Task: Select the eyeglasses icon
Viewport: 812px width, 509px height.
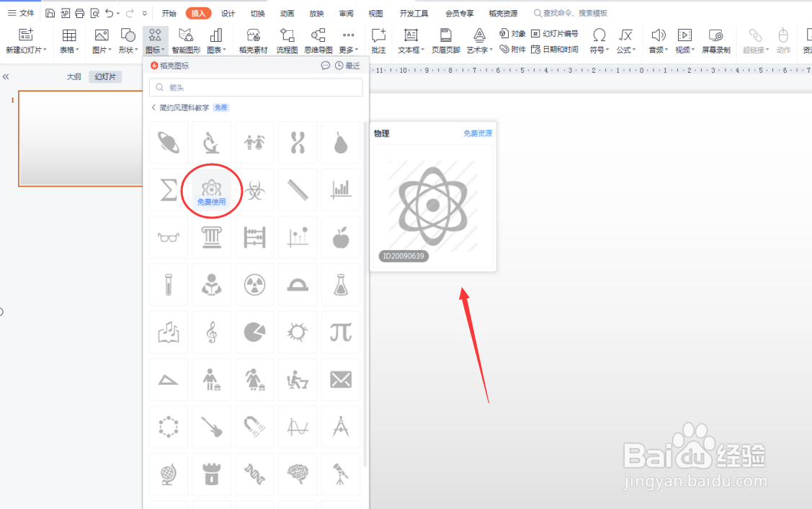Action: pos(169,237)
